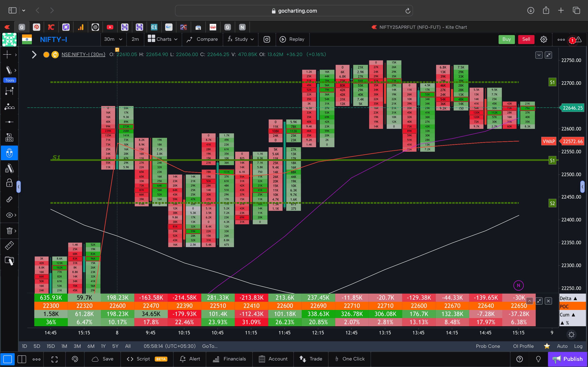Open the ABC text annotation tool
Viewport: 588px width, 367px height.
[9, 137]
